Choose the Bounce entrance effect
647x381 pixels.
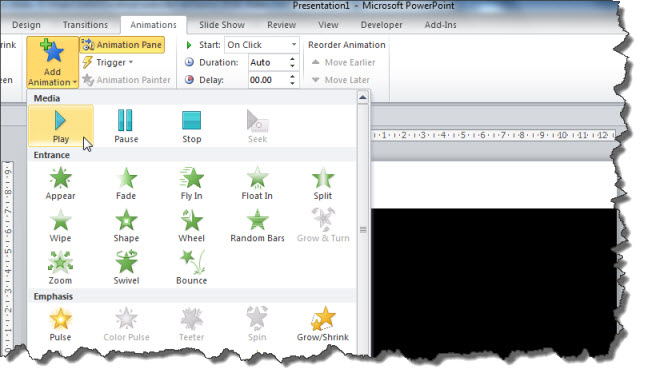(x=191, y=268)
